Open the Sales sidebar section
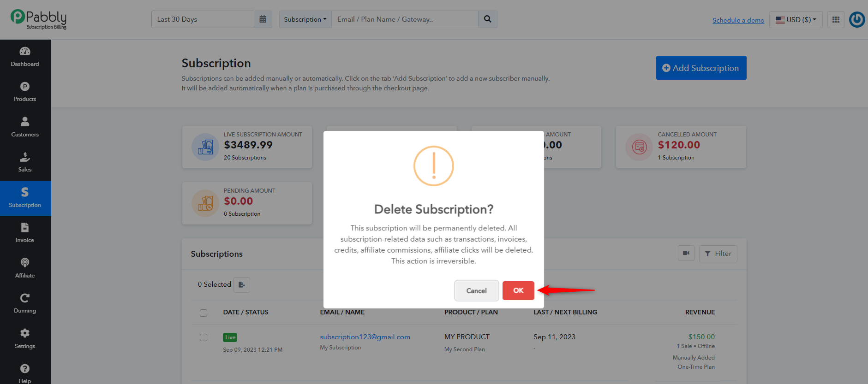The height and width of the screenshot is (384, 868). [25, 163]
